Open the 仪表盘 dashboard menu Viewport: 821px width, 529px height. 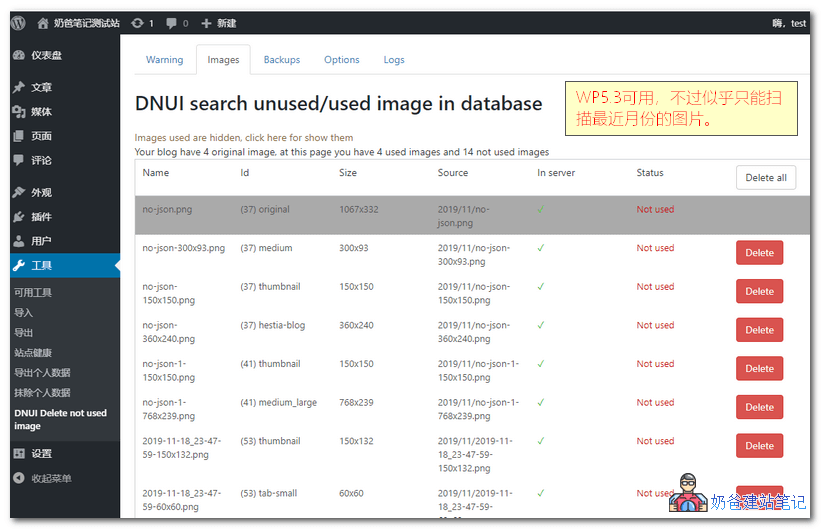tap(45, 56)
